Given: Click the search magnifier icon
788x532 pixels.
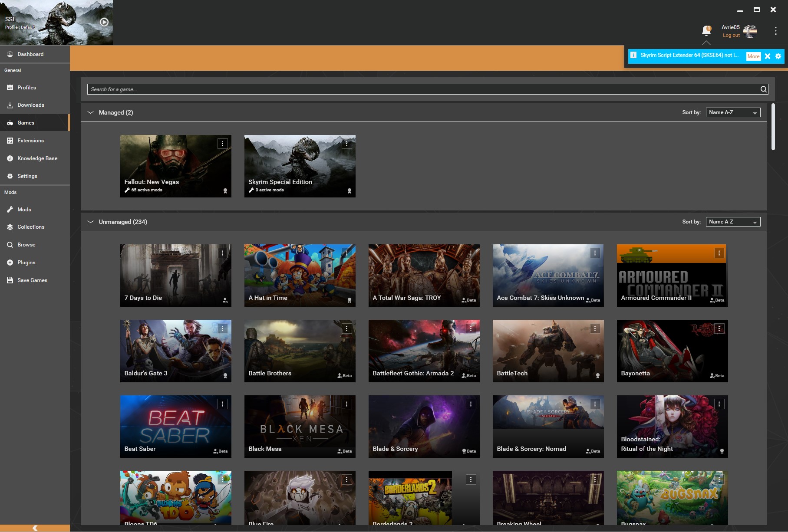Looking at the screenshot, I should 763,89.
